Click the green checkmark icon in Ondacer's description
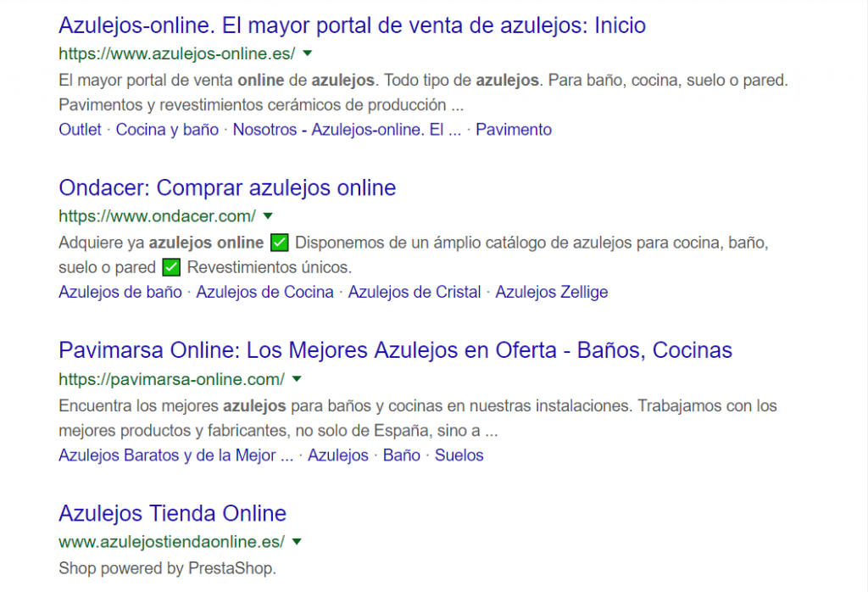This screenshot has height=592, width=868. pos(280,242)
